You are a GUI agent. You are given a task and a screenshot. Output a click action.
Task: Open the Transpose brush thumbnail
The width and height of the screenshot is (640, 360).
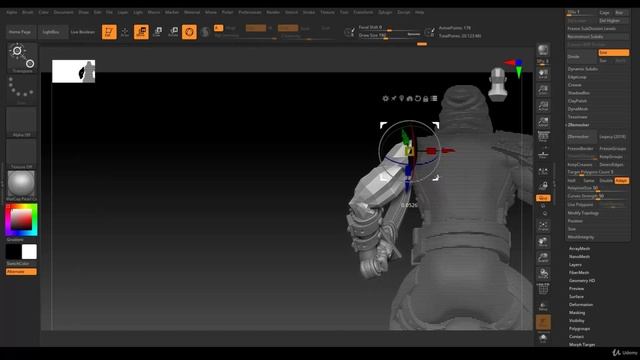pyautogui.click(x=21, y=58)
